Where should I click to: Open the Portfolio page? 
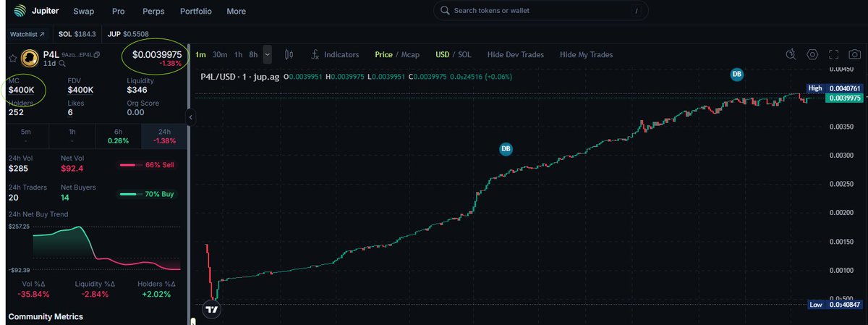click(x=195, y=12)
